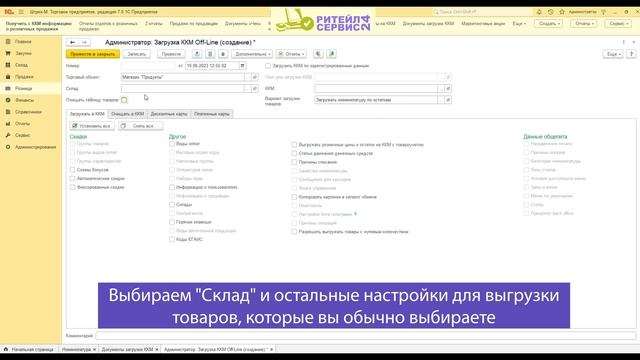
Task: Open Торговый объект item with link icon
Action: 255,77
